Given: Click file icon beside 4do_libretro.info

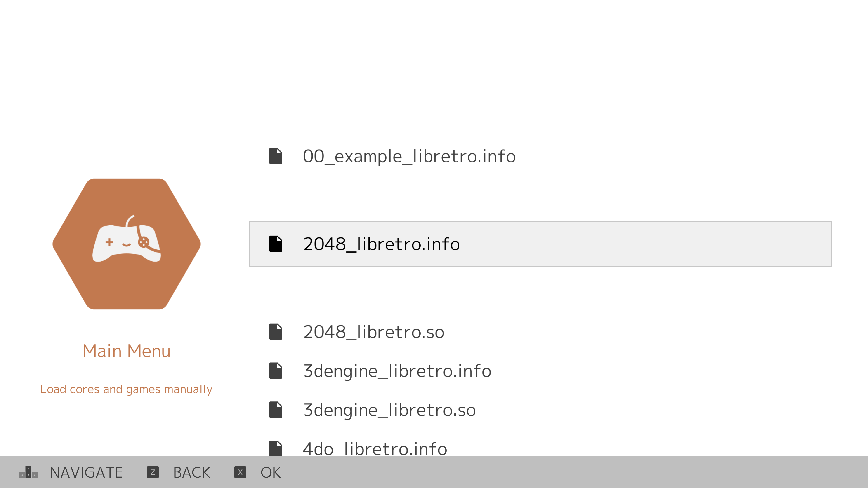Looking at the screenshot, I should (276, 448).
